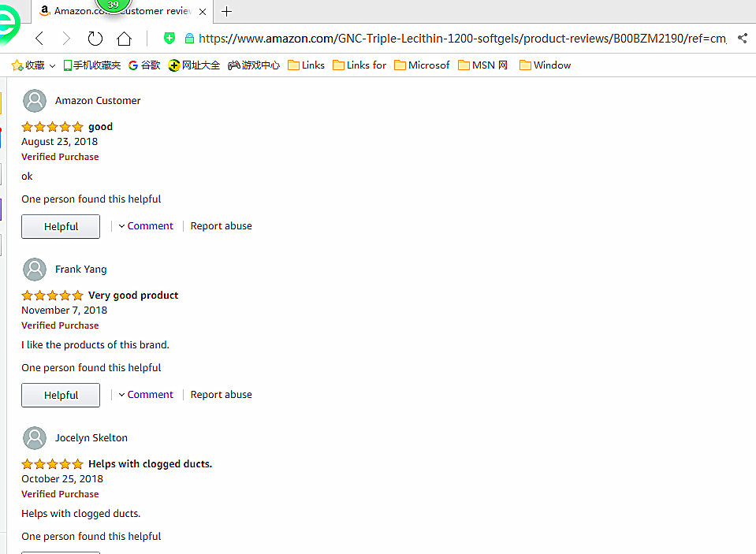Open 'Helps with clogged ducts.' review title
The height and width of the screenshot is (554, 756).
point(150,464)
